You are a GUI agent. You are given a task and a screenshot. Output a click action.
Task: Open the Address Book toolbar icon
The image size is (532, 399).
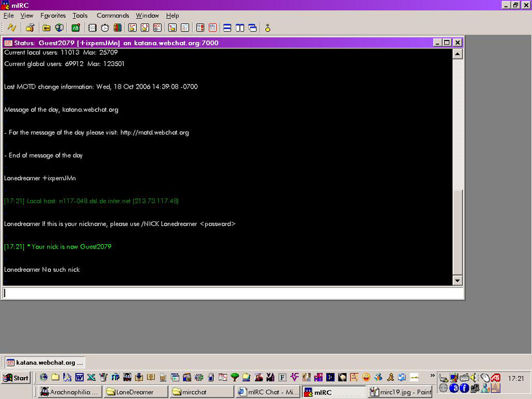(92, 28)
